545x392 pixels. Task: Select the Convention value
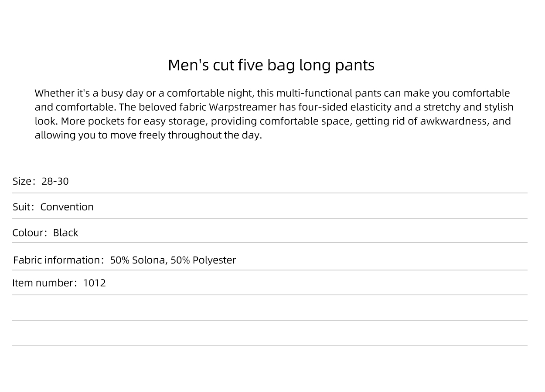coord(67,207)
